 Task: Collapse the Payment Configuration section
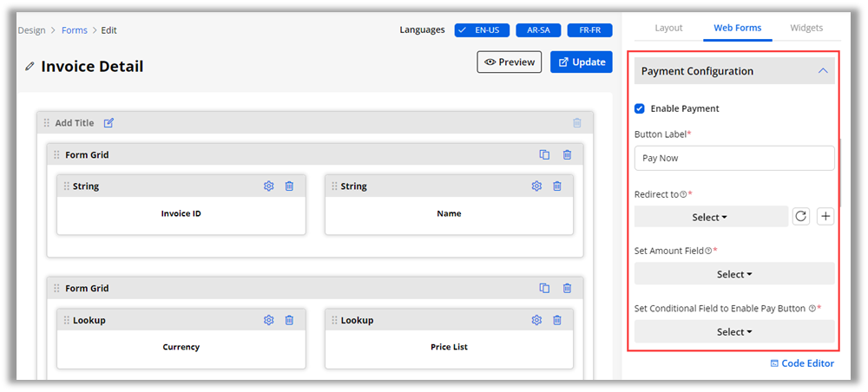[823, 71]
